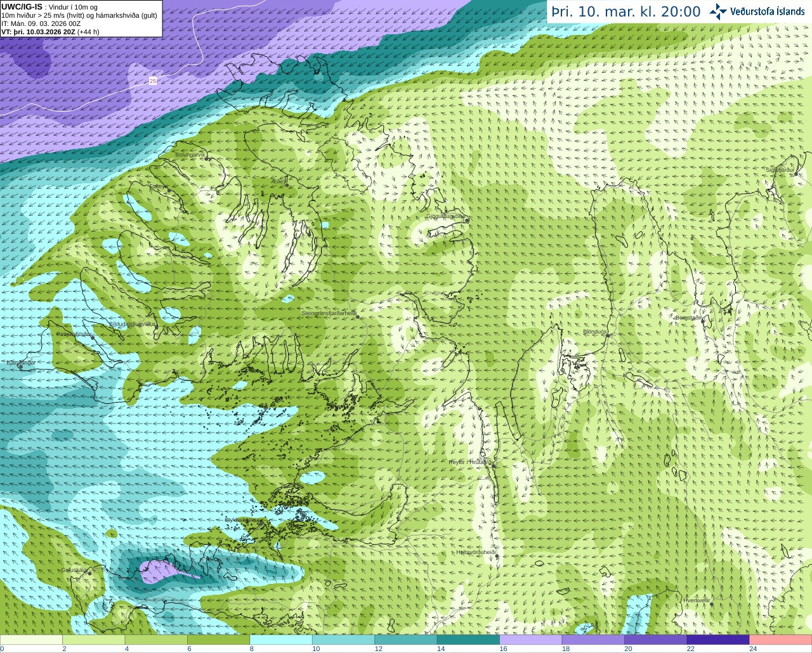The height and width of the screenshot is (653, 812).
Task: Click the medium green 4–6 m/s legend swatch
Action: 156,640
